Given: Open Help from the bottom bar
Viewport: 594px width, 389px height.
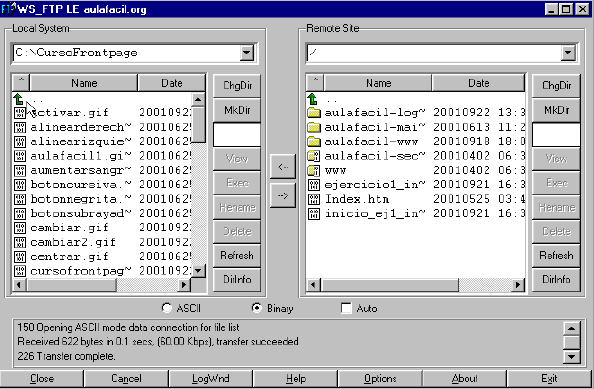Looking at the screenshot, I should pyautogui.click(x=295, y=378).
